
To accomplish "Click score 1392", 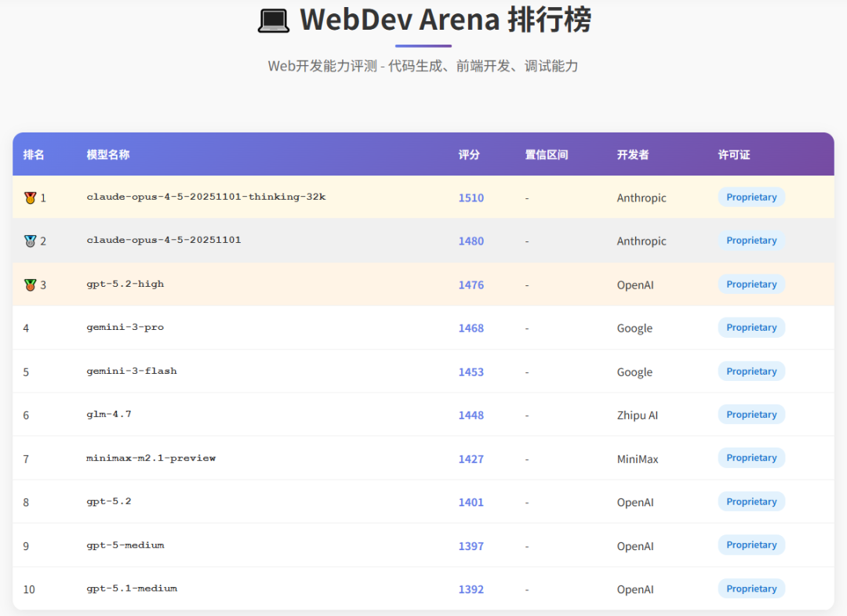I will (x=471, y=589).
